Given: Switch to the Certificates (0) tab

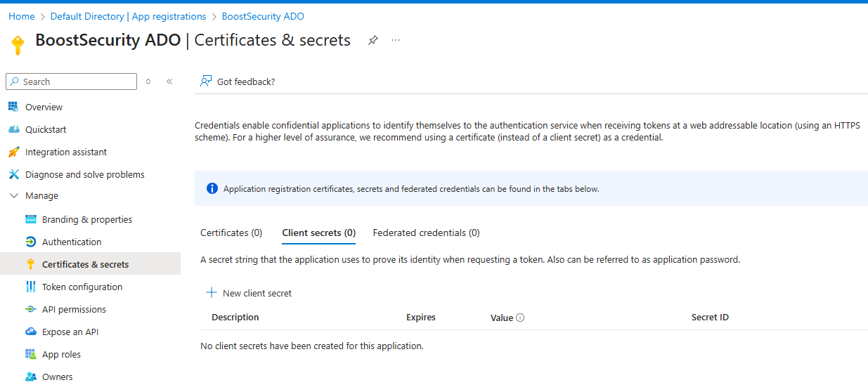Looking at the screenshot, I should click(x=231, y=233).
